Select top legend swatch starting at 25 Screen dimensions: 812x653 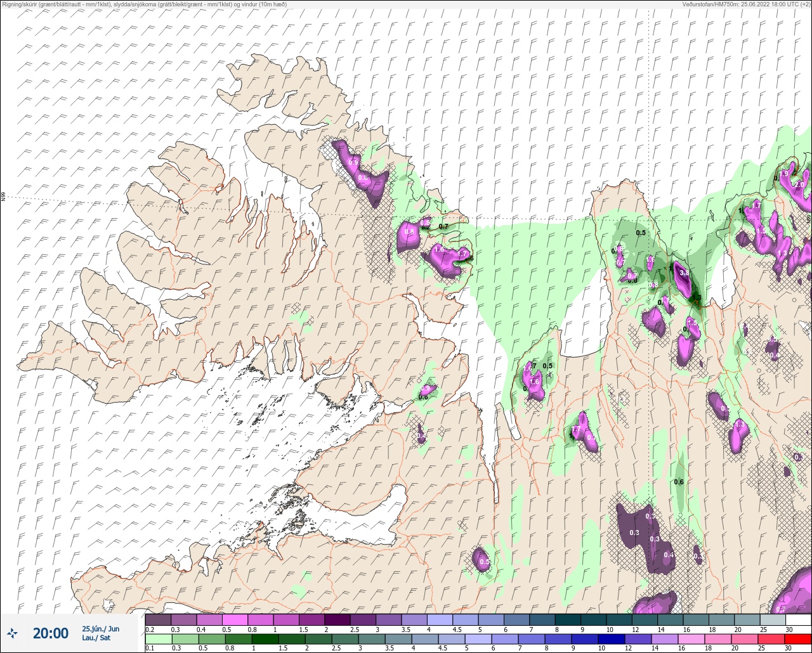coord(773,619)
